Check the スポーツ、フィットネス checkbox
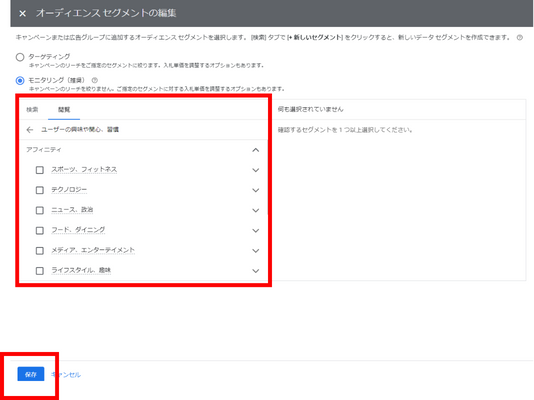Image resolution: width=534 pixels, height=400 pixels. [40, 170]
